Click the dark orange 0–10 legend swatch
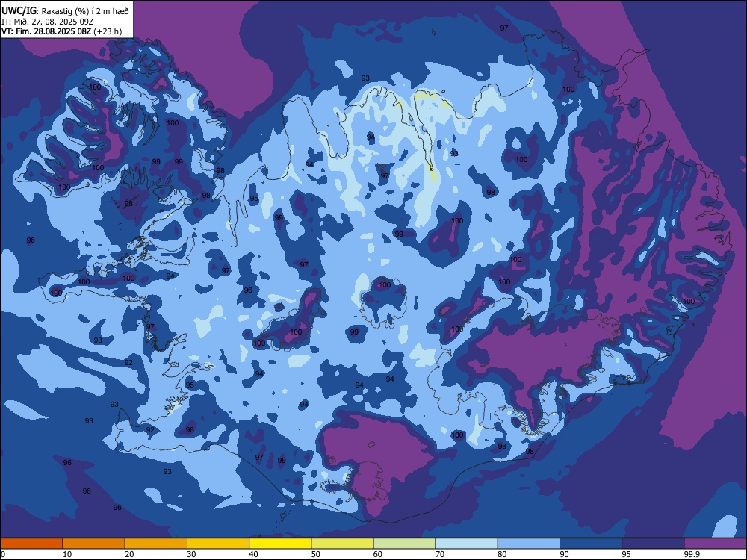Screen dimensions: 747x560 [x=31, y=544]
